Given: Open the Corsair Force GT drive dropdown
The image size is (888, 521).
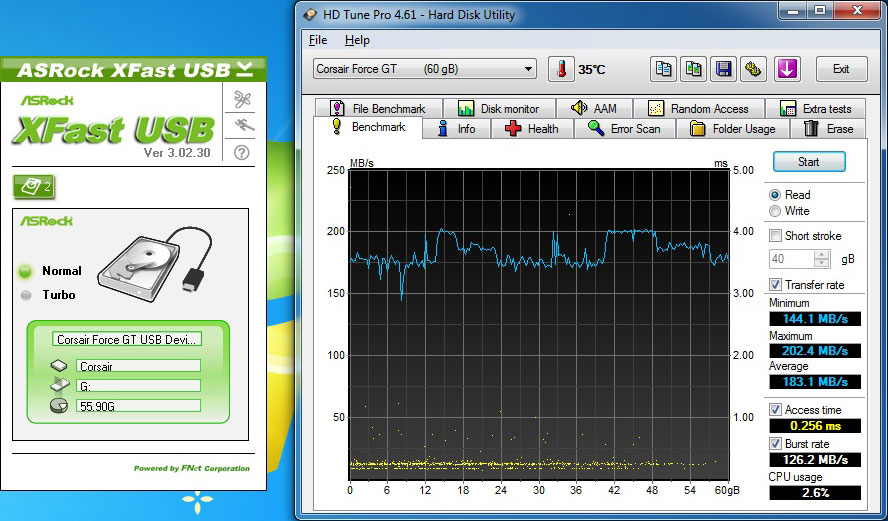Looking at the screenshot, I should (425, 69).
